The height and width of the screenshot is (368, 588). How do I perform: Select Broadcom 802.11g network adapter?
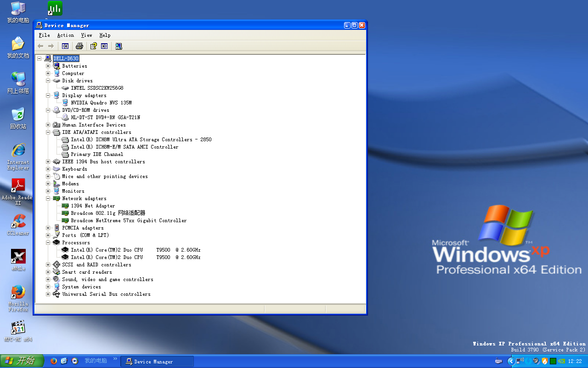108,213
